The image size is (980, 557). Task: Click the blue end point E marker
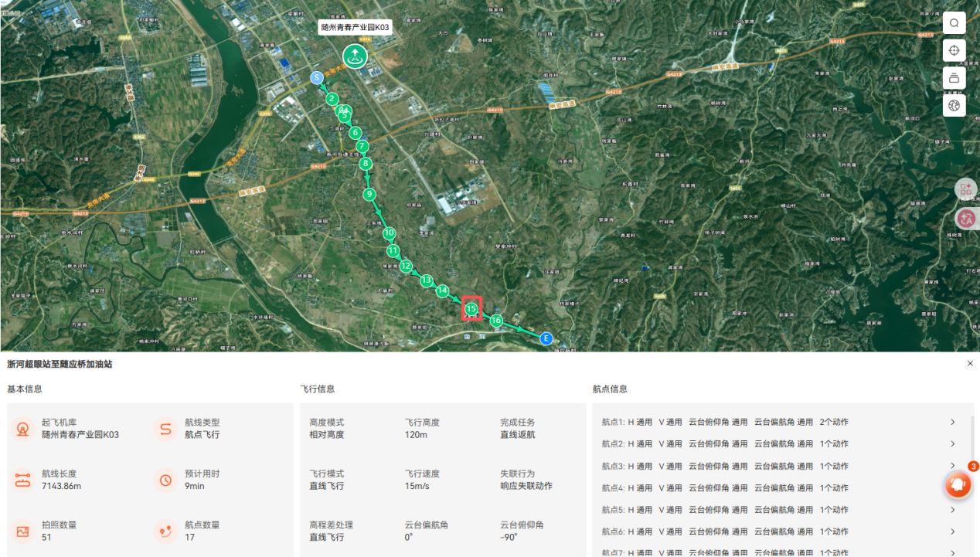[546, 338]
